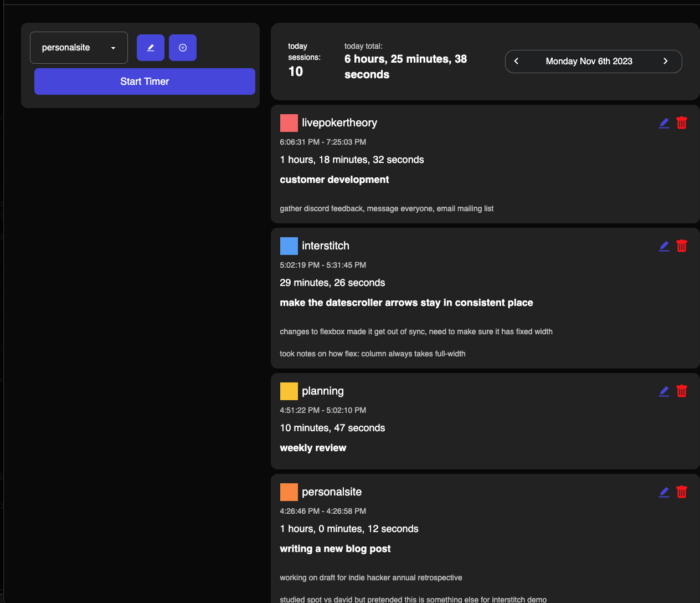Screen dimensions: 700x603
Task: Go to previous day arrow
Action: coord(516,61)
